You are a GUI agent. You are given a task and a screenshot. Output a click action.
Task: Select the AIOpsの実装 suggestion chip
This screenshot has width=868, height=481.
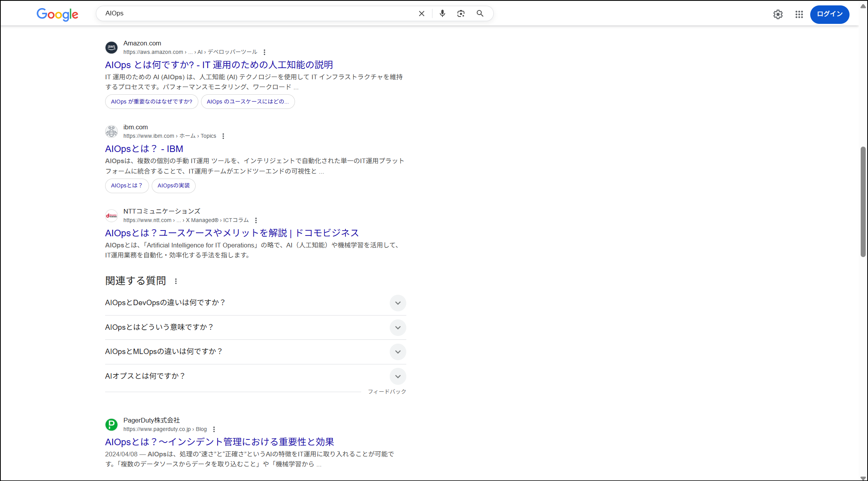pyautogui.click(x=173, y=185)
